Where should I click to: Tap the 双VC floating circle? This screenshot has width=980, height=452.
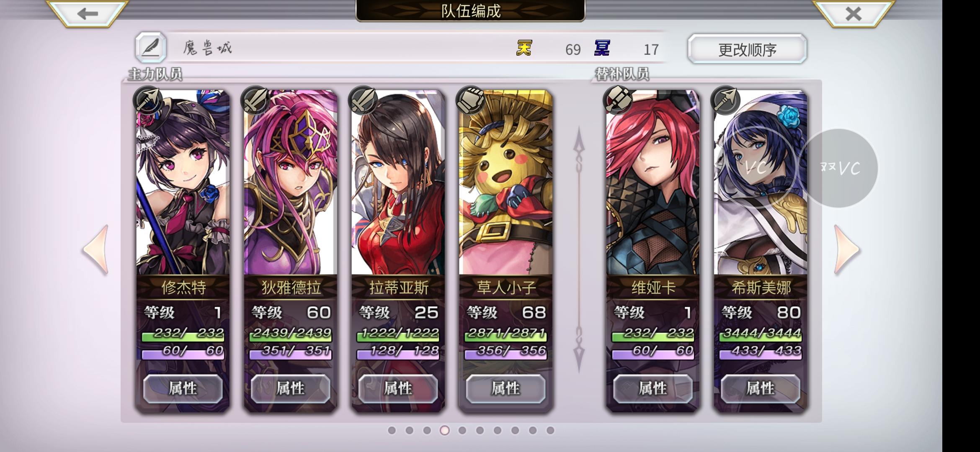tap(839, 168)
